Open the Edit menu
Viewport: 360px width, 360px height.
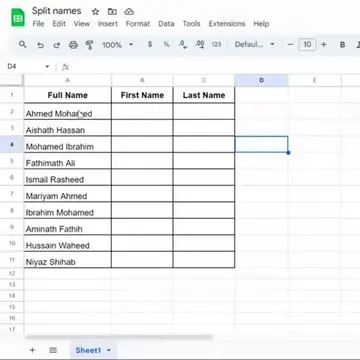point(59,24)
